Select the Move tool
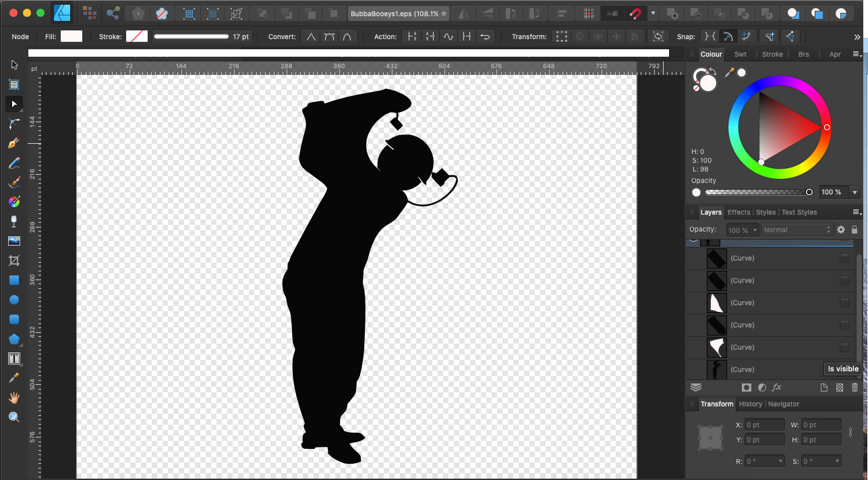Image resolution: width=868 pixels, height=480 pixels. [14, 65]
